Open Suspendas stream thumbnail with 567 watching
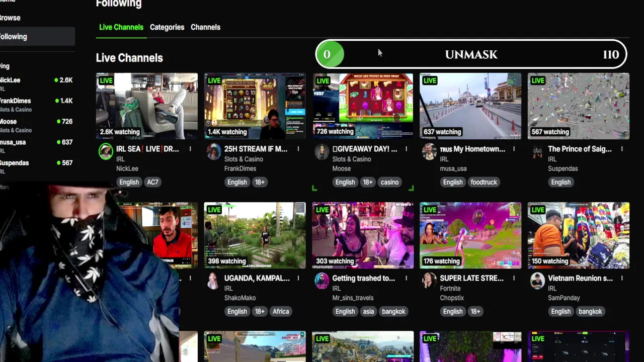The height and width of the screenshot is (362, 644). click(x=579, y=106)
